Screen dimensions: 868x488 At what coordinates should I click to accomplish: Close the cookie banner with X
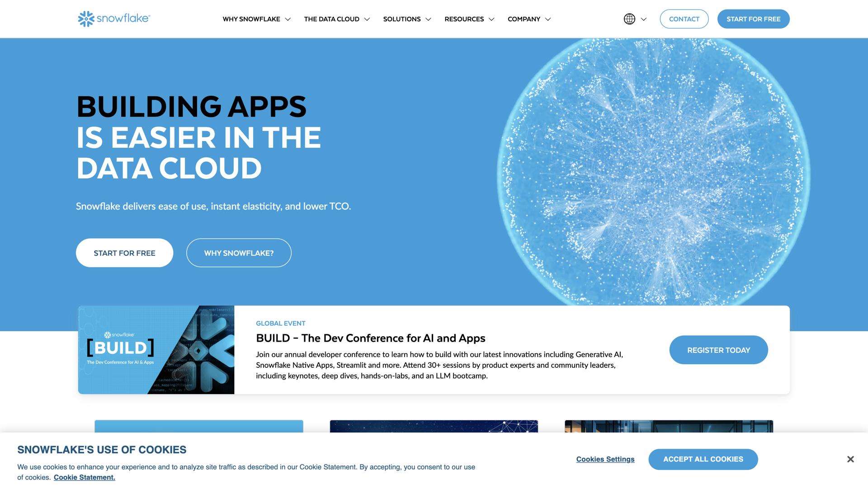point(850,459)
